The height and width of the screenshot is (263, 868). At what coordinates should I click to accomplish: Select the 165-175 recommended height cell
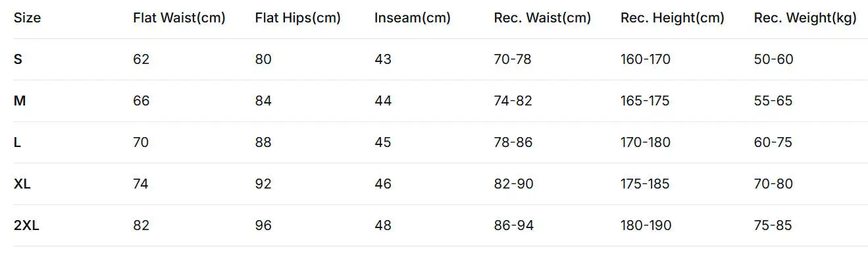[645, 101]
